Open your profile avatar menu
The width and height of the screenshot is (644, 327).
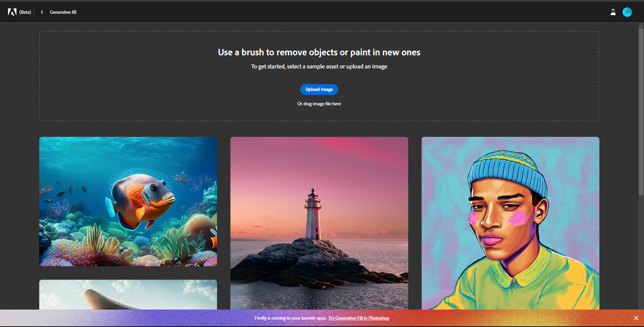point(627,12)
